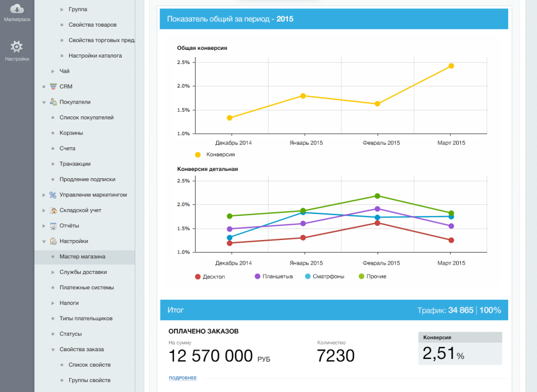Screen dimensions: 537x392
Task: Click the Отчёты chart icon
Action: pyautogui.click(x=53, y=226)
